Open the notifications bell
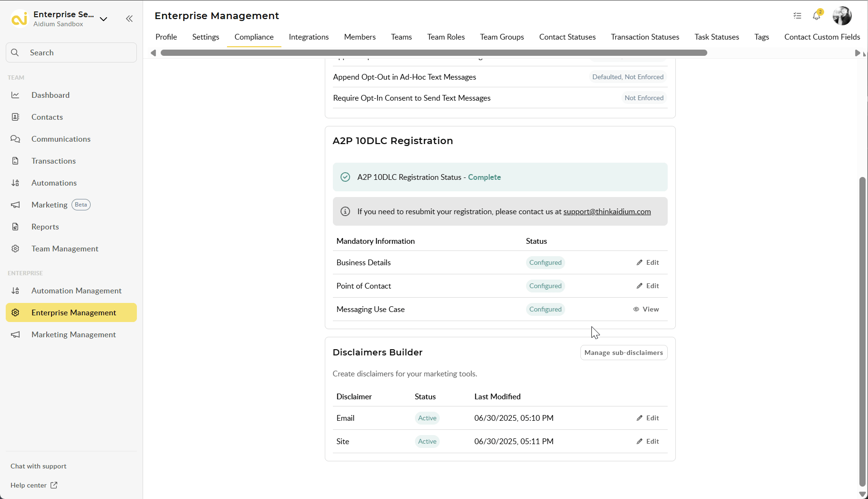The image size is (868, 499). (816, 16)
